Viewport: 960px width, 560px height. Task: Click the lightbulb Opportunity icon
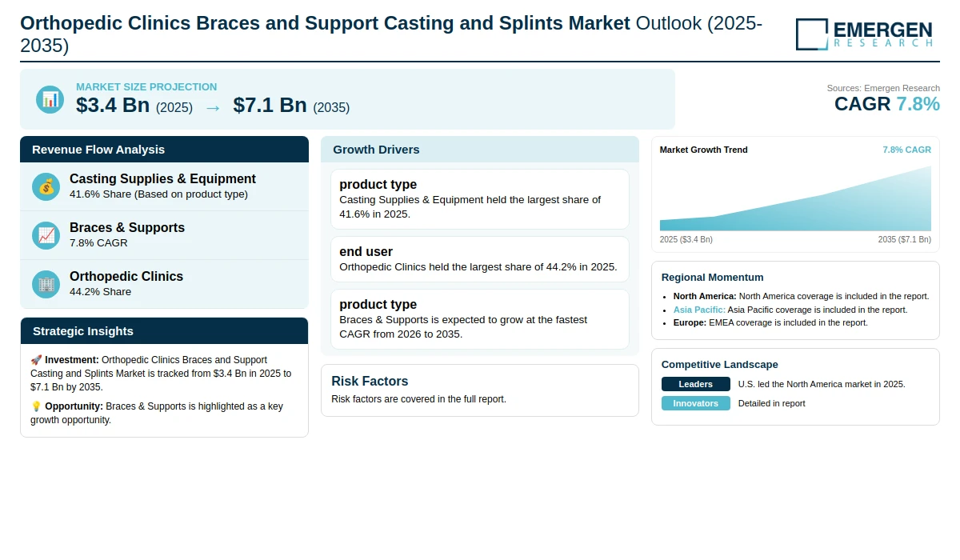pyautogui.click(x=36, y=406)
